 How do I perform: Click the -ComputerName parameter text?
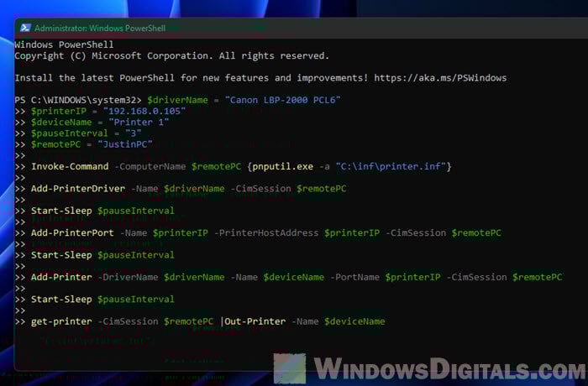(150, 166)
